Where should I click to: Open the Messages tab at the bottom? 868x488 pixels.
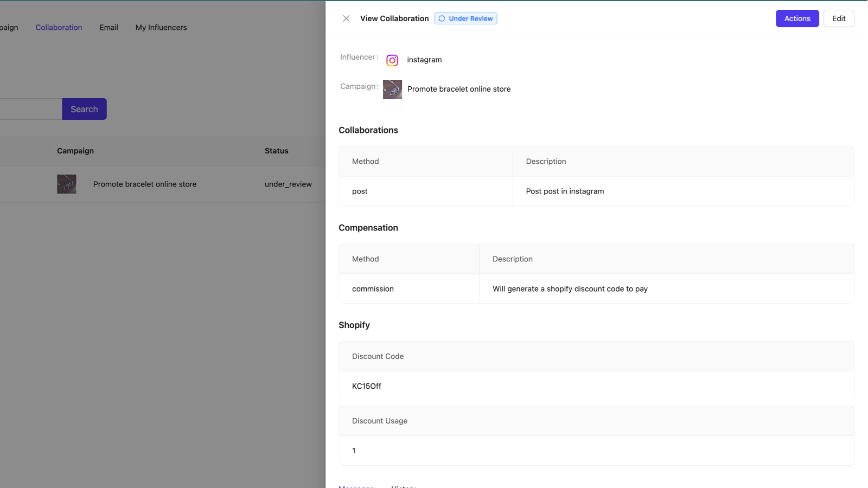tap(356, 486)
